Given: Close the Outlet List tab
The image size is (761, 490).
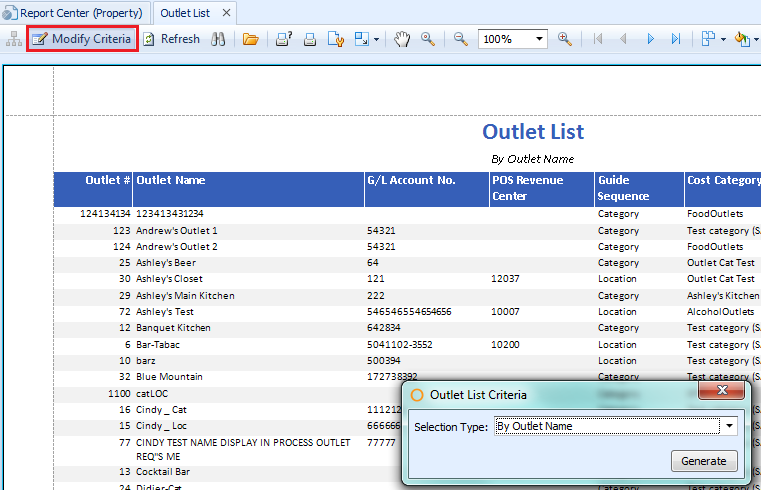Looking at the screenshot, I should [x=227, y=13].
